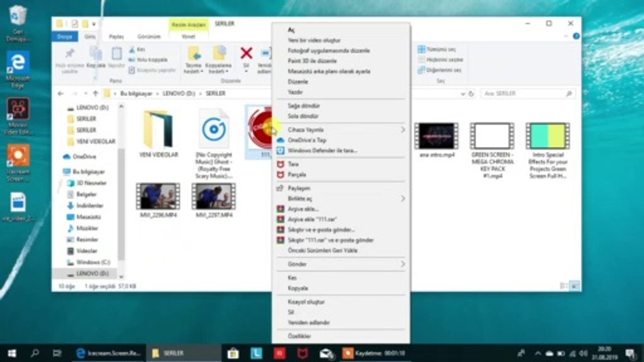Switch to the Paylaş ribbon tab

tap(116, 37)
